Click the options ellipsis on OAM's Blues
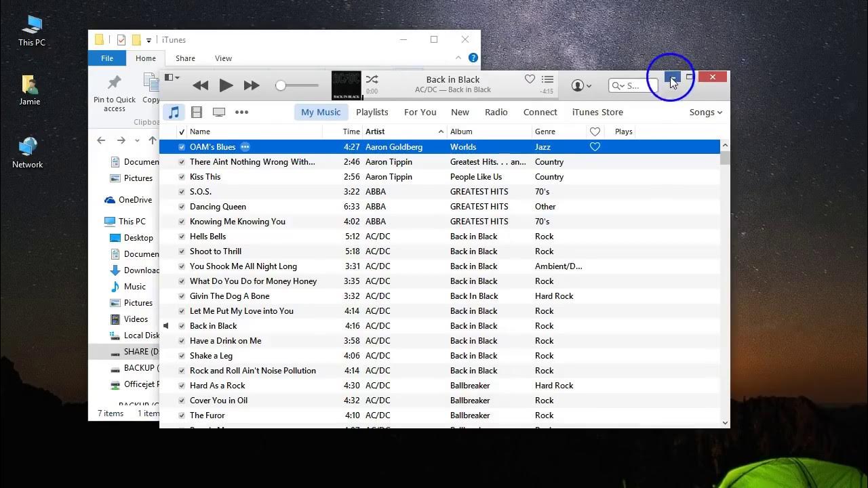This screenshot has width=868, height=488. click(x=245, y=147)
